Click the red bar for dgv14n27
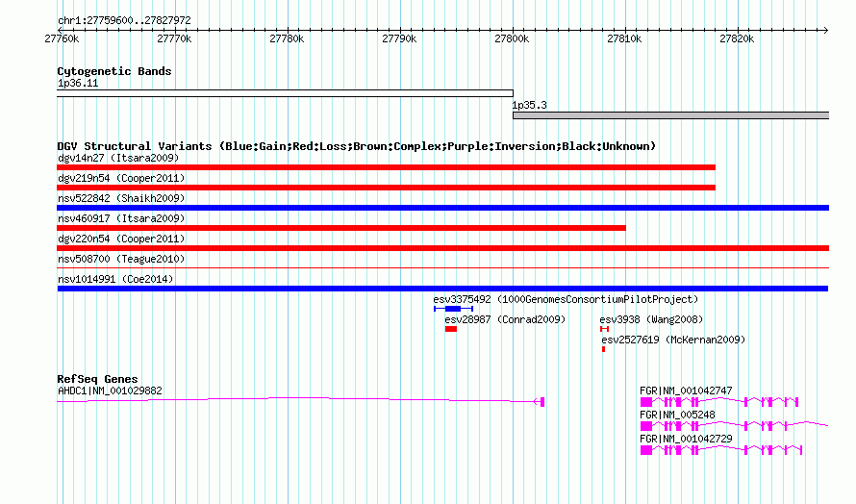 tap(386, 167)
